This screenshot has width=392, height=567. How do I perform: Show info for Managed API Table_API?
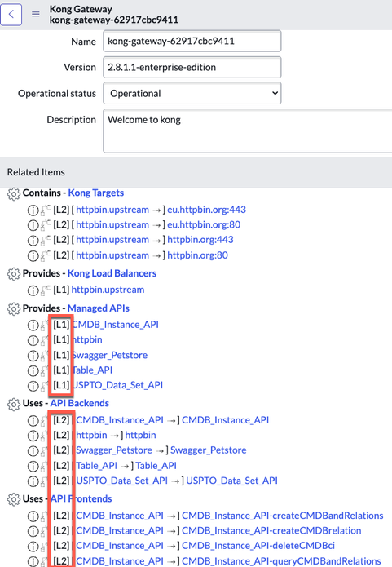click(33, 370)
